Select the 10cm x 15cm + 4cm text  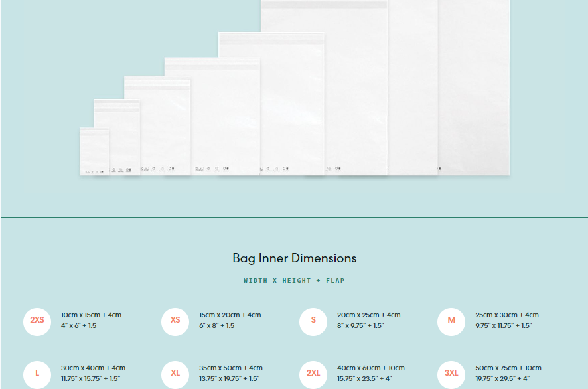click(x=91, y=315)
